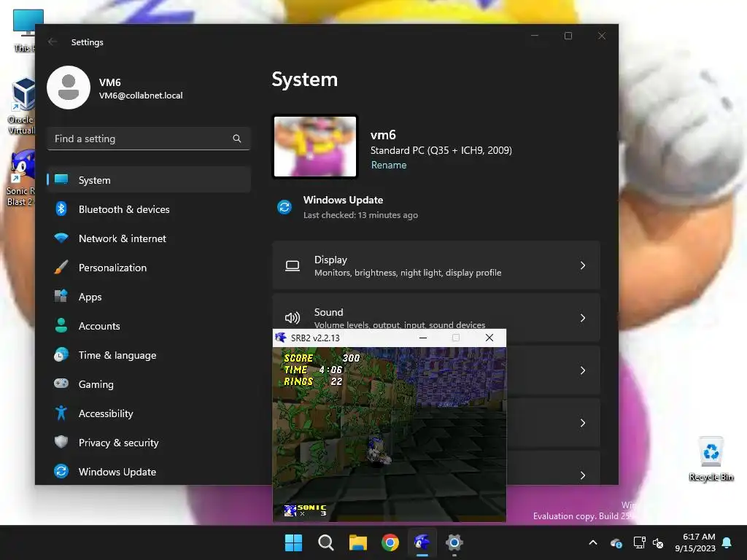Open Time & language settings
This screenshot has height=560, width=747.
149,355
